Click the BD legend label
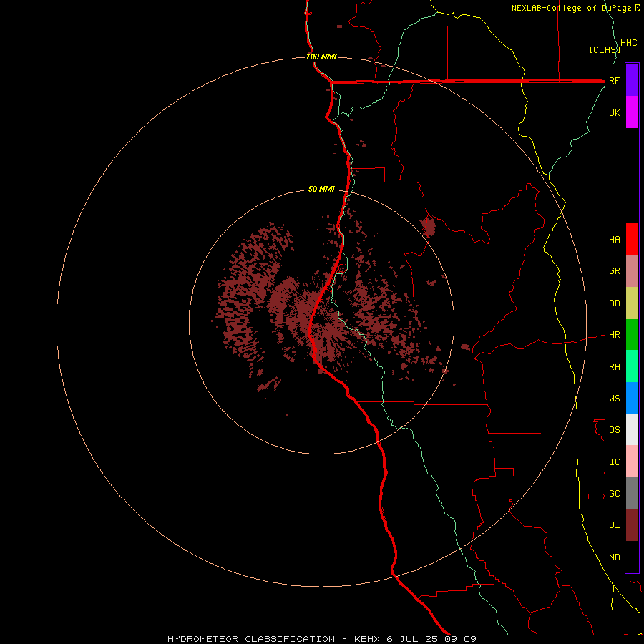This screenshot has height=644, width=644. pos(614,303)
